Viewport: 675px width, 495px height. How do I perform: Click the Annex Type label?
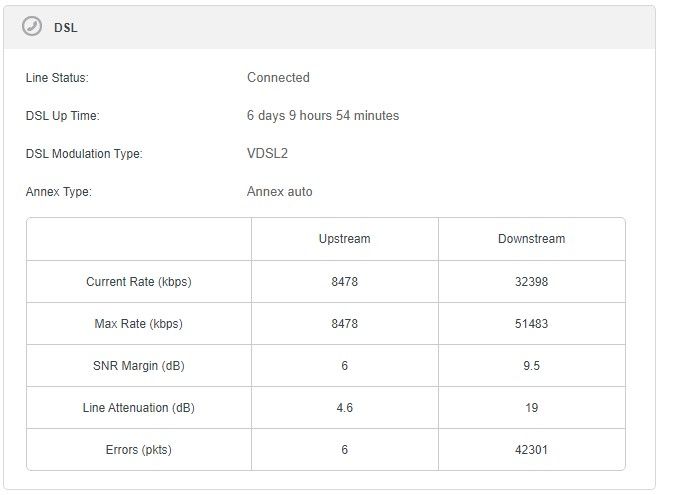(58, 192)
